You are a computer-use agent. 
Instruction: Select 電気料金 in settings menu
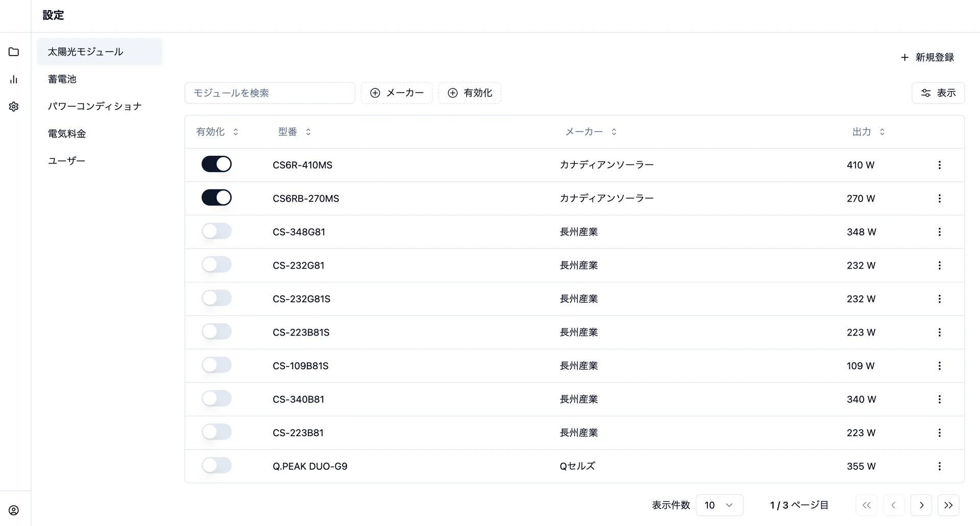coord(100,134)
